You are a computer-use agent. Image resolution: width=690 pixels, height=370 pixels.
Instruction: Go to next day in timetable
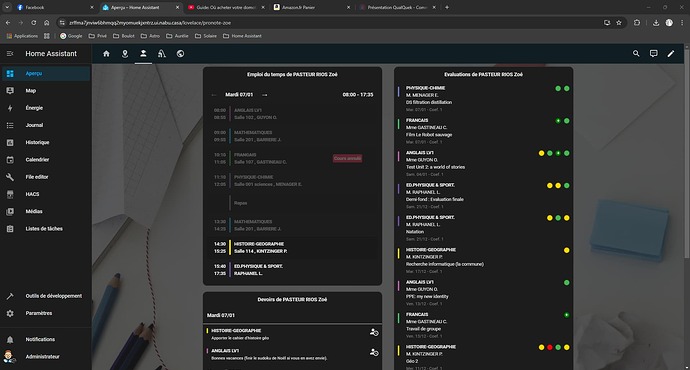coord(264,95)
